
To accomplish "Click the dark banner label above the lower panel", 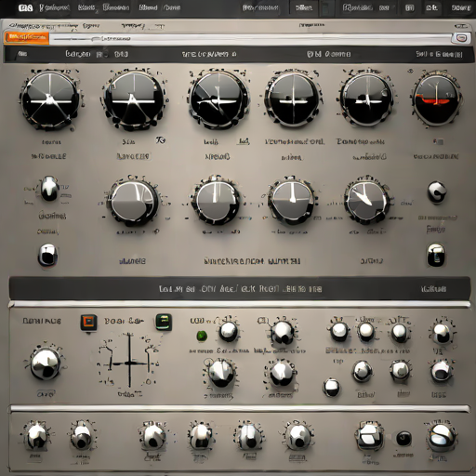I will tap(239, 289).
